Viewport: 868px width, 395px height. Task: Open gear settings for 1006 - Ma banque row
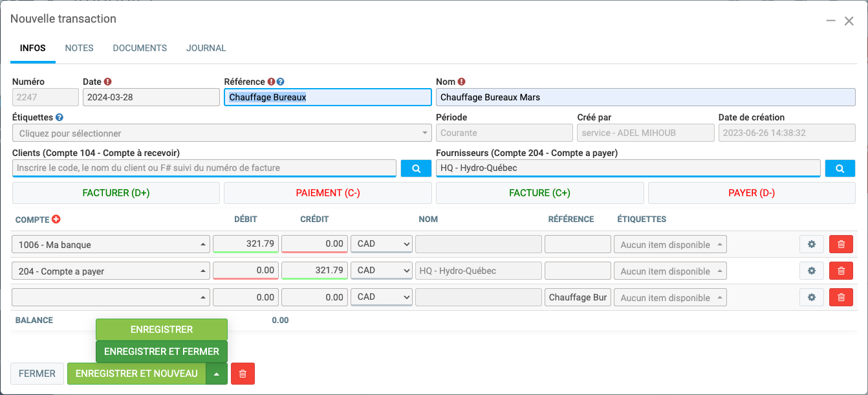[x=811, y=244]
